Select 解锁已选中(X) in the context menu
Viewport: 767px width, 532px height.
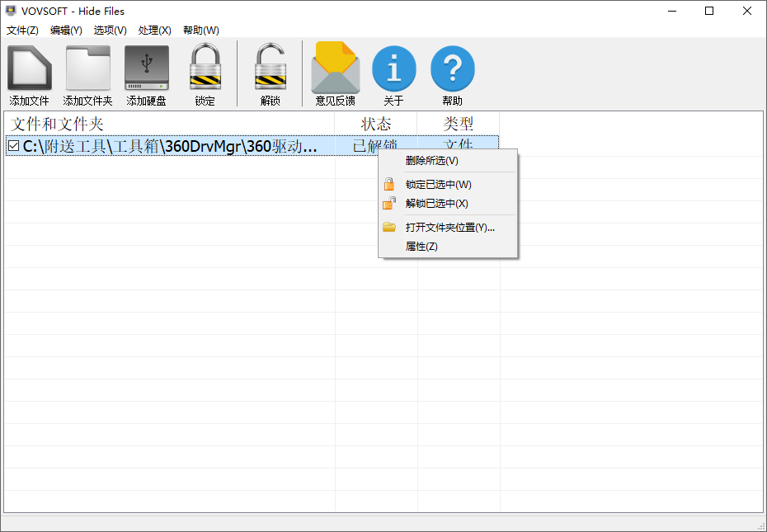point(435,204)
